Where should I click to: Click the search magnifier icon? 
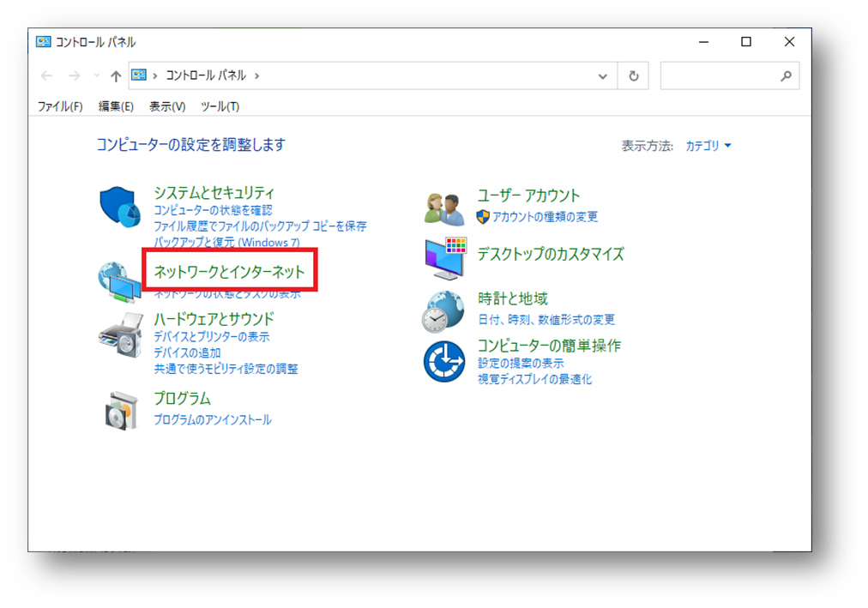tap(786, 75)
